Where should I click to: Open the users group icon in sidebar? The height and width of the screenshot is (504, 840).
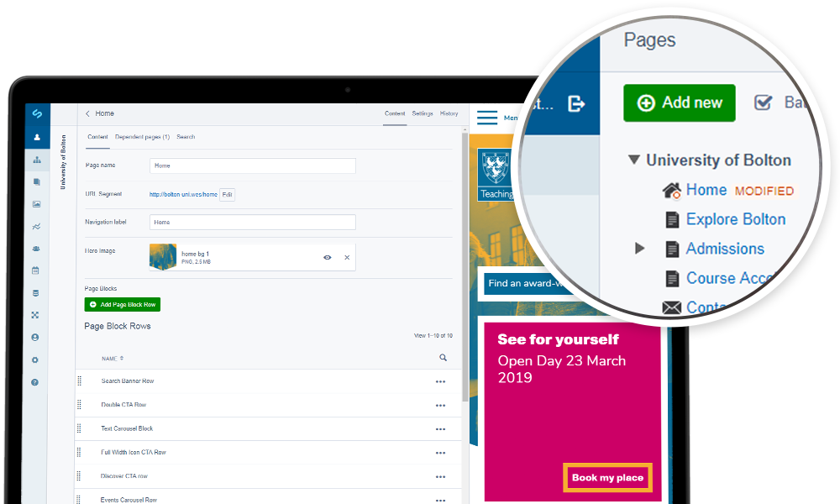[36, 249]
